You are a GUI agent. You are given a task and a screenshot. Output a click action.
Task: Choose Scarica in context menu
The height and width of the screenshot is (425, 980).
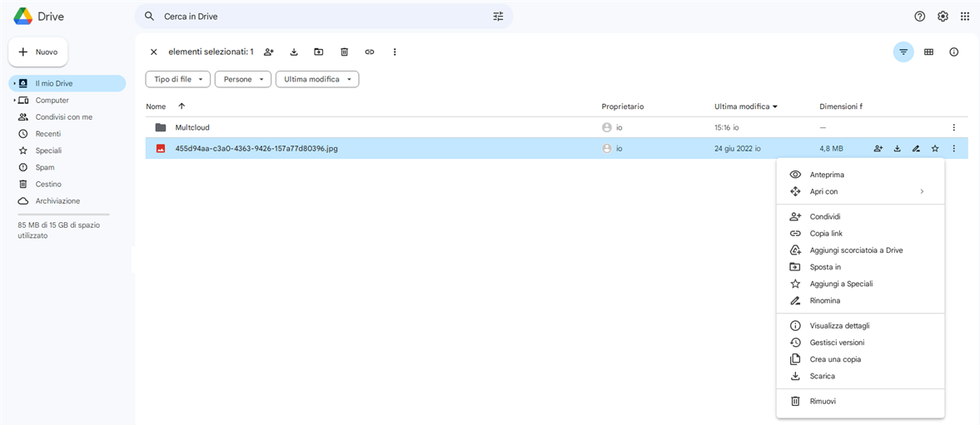pyautogui.click(x=860, y=376)
